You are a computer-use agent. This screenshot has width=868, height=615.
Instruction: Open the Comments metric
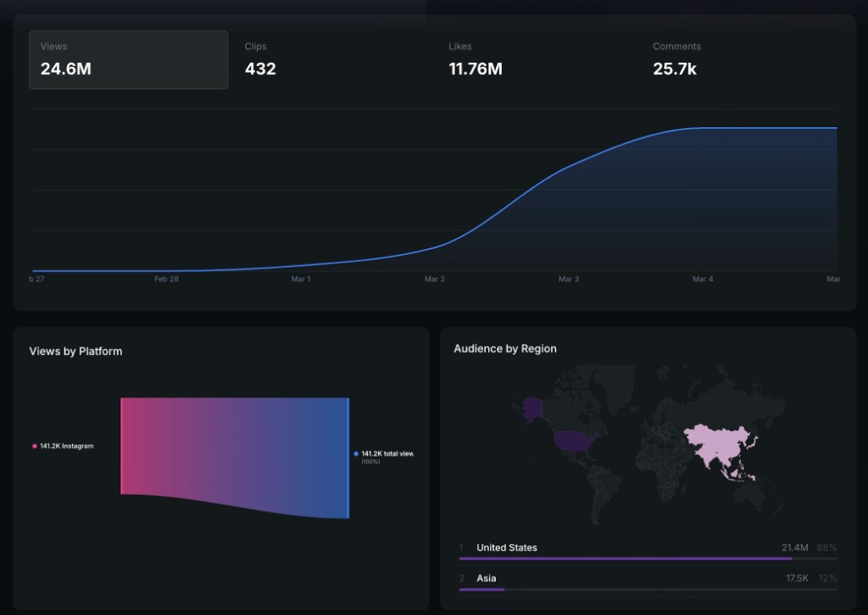676,60
